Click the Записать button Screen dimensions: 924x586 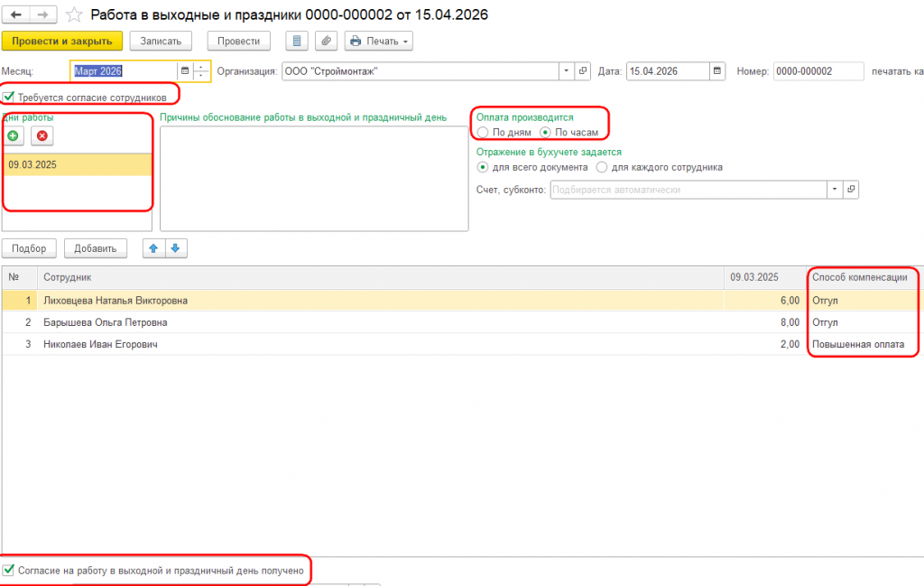click(x=161, y=42)
